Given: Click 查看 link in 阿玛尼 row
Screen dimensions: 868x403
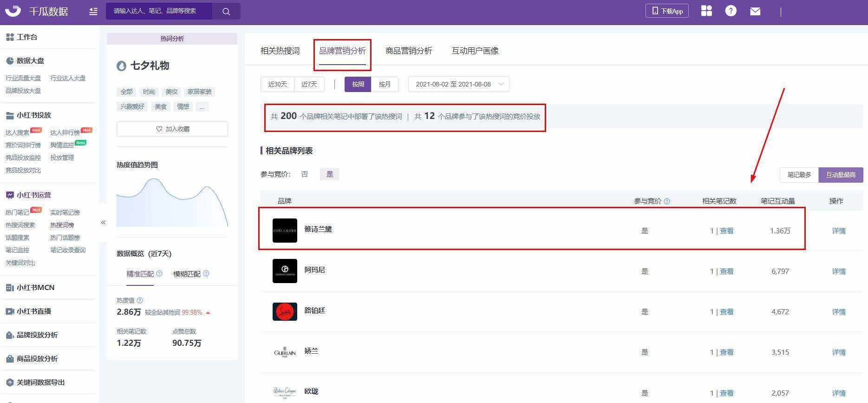Looking at the screenshot, I should [x=726, y=271].
